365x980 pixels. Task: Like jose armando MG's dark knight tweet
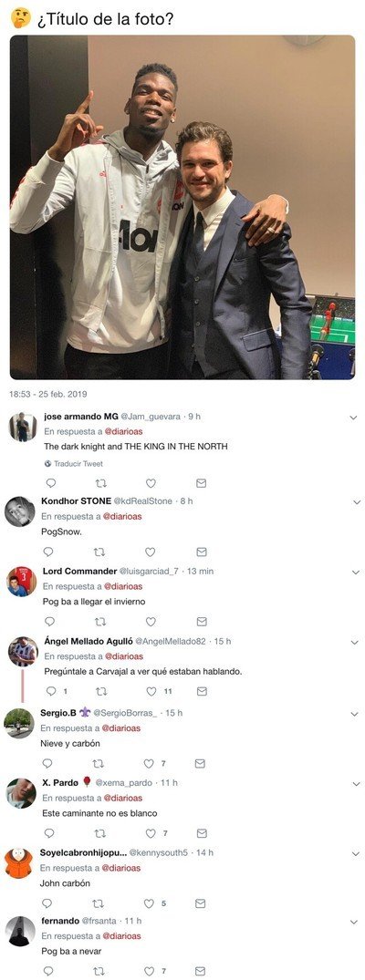(x=151, y=482)
